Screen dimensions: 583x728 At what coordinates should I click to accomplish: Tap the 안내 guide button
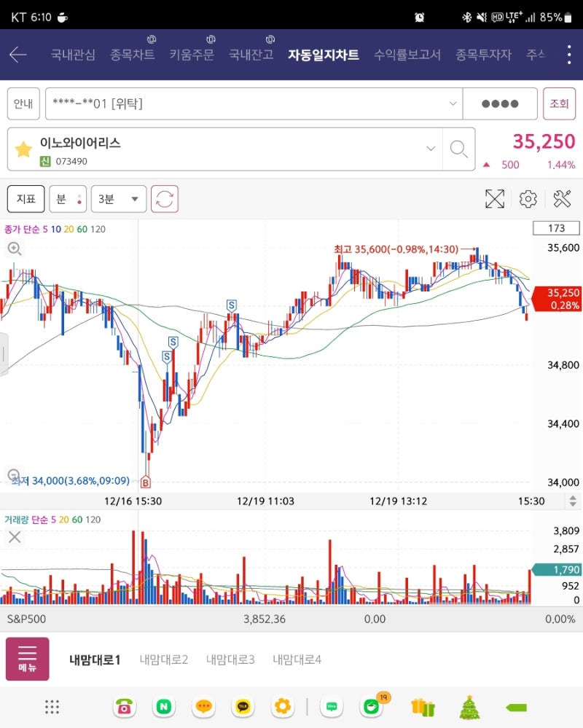pyautogui.click(x=23, y=103)
